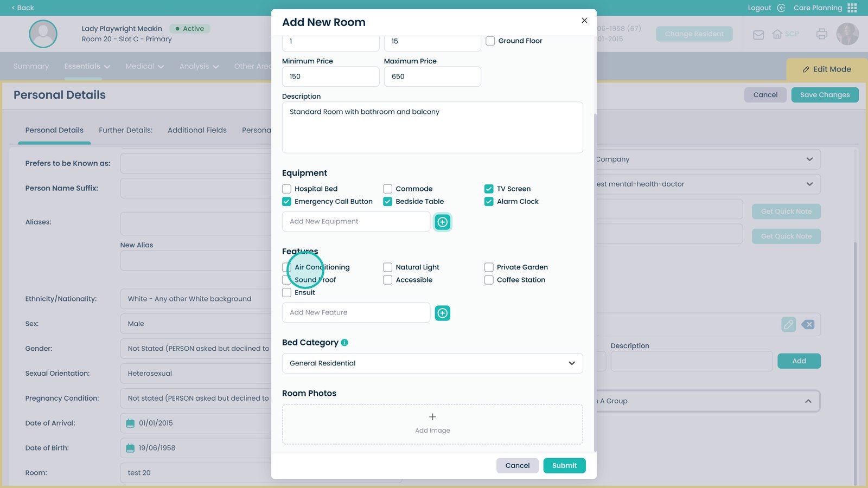Image resolution: width=868 pixels, height=488 pixels.
Task: Uncheck the TV Screen checkbox
Action: [489, 189]
